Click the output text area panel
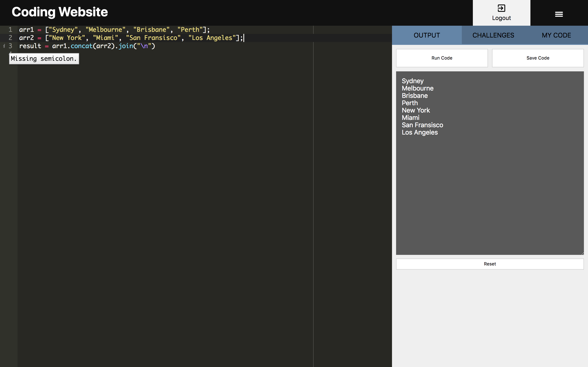The height and width of the screenshot is (367, 588). tap(490, 162)
